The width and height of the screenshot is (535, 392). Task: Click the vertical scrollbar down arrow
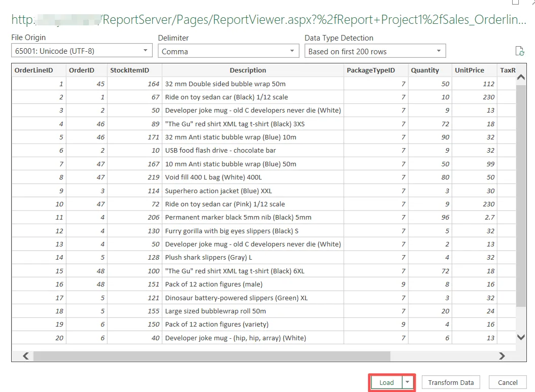pyautogui.click(x=521, y=337)
